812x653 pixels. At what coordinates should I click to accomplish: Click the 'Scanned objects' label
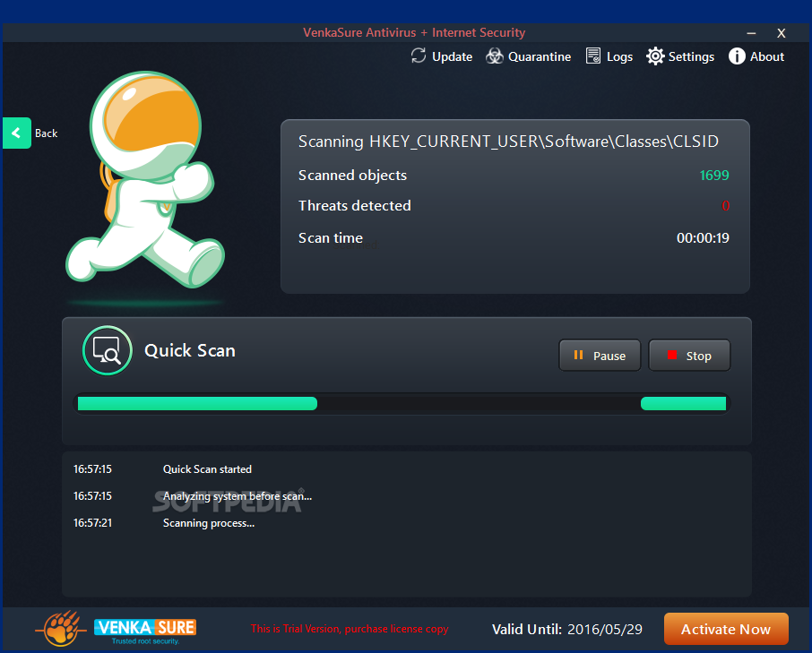[352, 176]
